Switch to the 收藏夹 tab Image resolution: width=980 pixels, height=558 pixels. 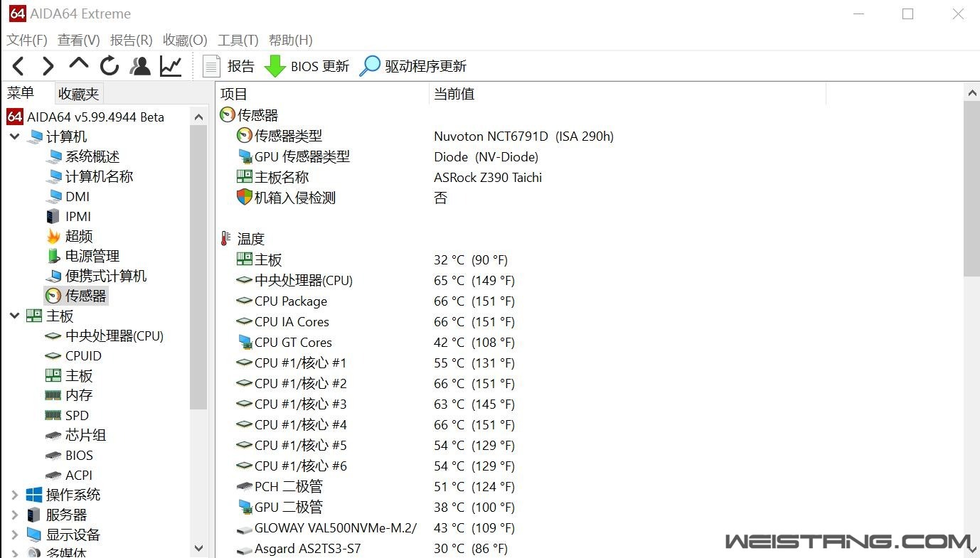pos(79,94)
